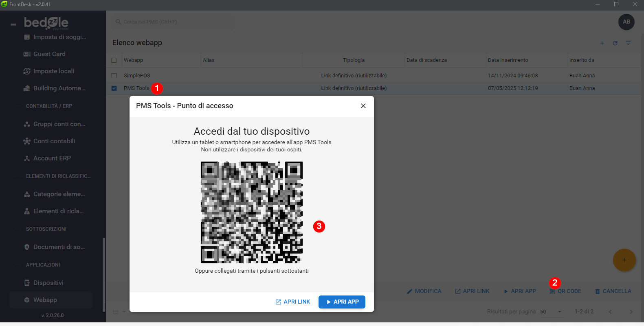Select PMS Tools row name
The image size is (644, 326).
pos(136,88)
